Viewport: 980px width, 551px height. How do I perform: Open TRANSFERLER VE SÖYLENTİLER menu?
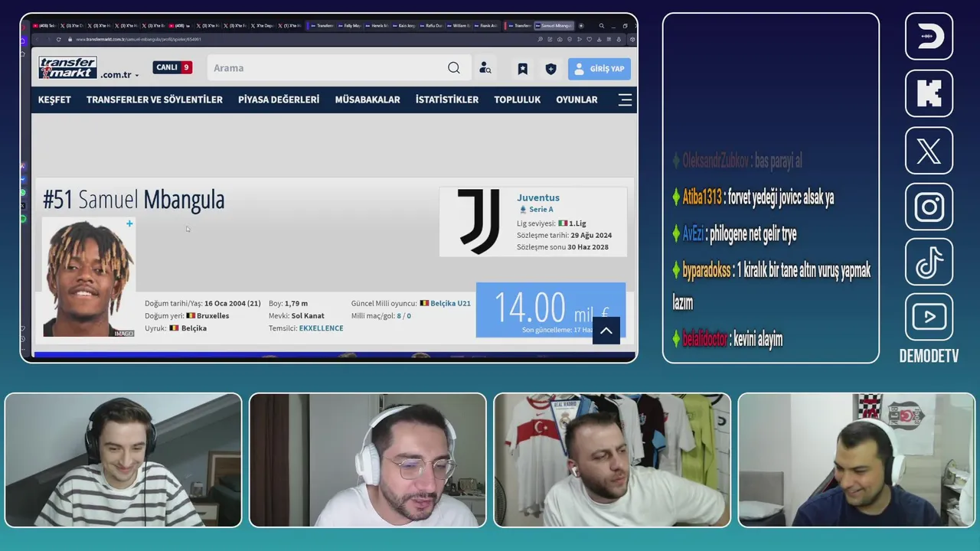[x=155, y=99]
